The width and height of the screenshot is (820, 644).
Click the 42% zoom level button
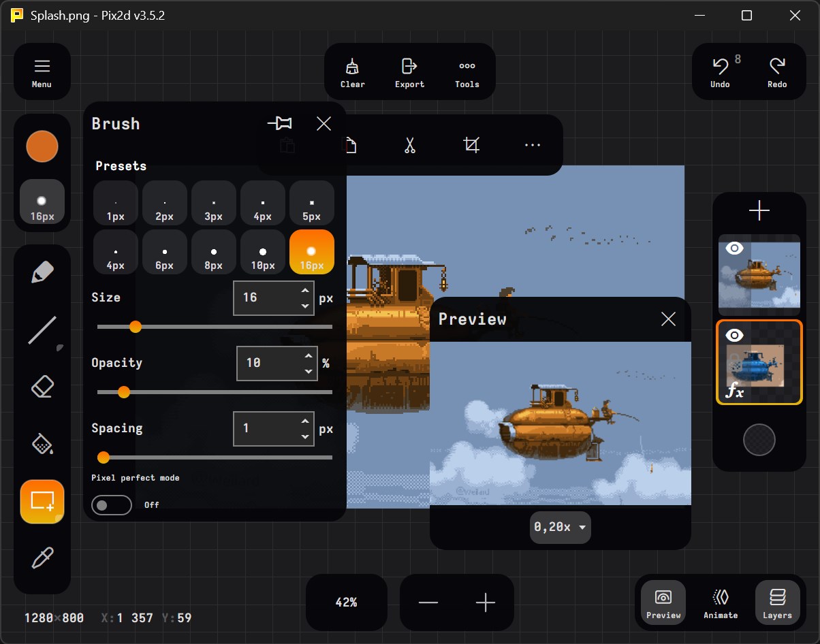(x=346, y=602)
